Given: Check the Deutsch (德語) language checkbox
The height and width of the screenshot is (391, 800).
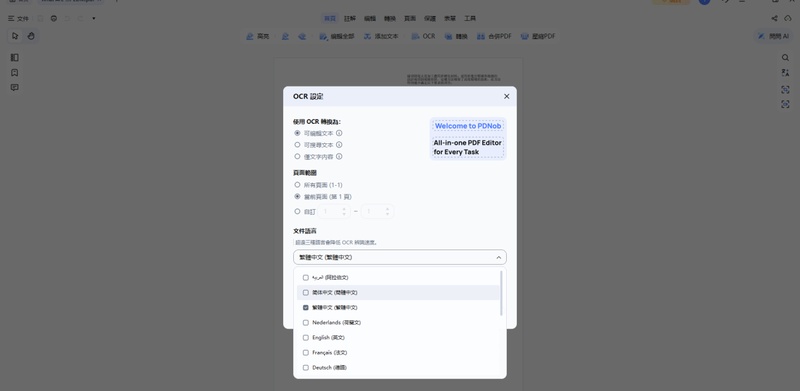Looking at the screenshot, I should pyautogui.click(x=306, y=368).
